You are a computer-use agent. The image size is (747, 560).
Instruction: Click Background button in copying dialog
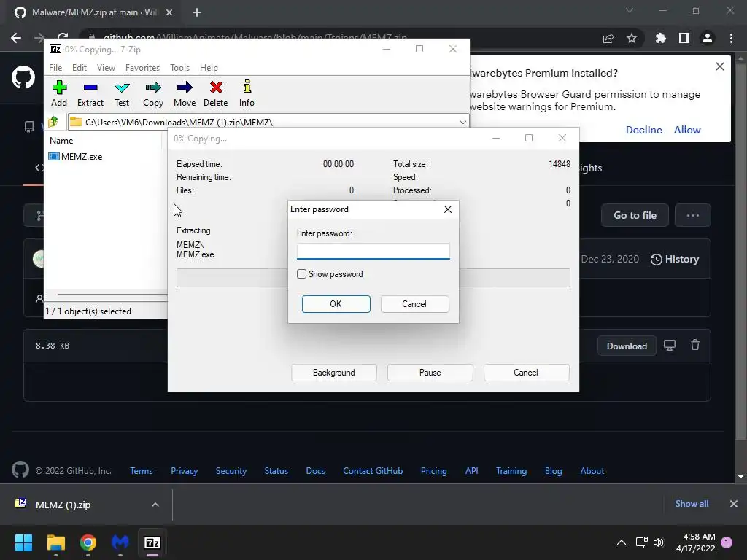[x=334, y=373]
